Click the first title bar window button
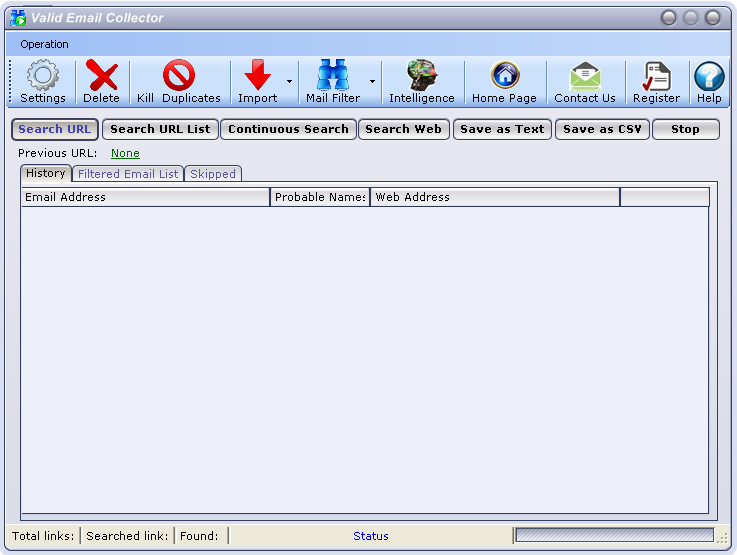The image size is (737, 555). 668,18
